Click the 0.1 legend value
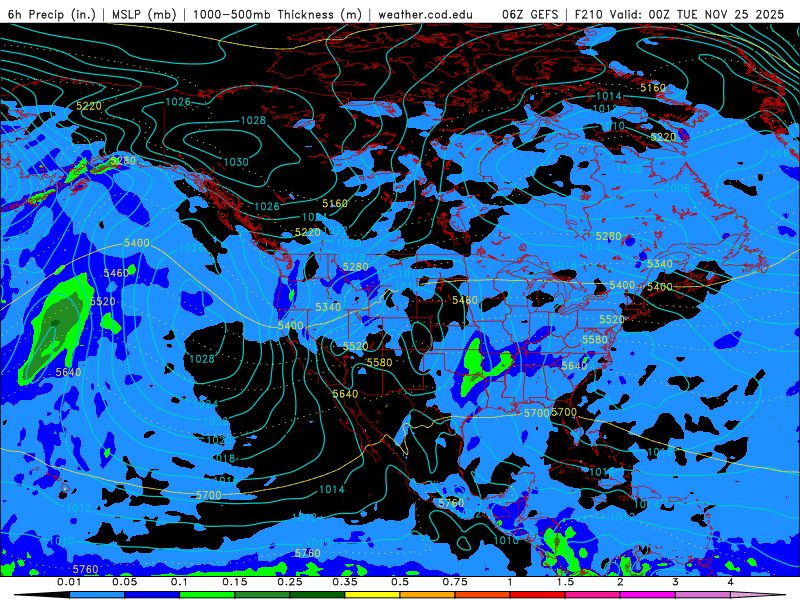This screenshot has height=600, width=800. click(x=179, y=582)
